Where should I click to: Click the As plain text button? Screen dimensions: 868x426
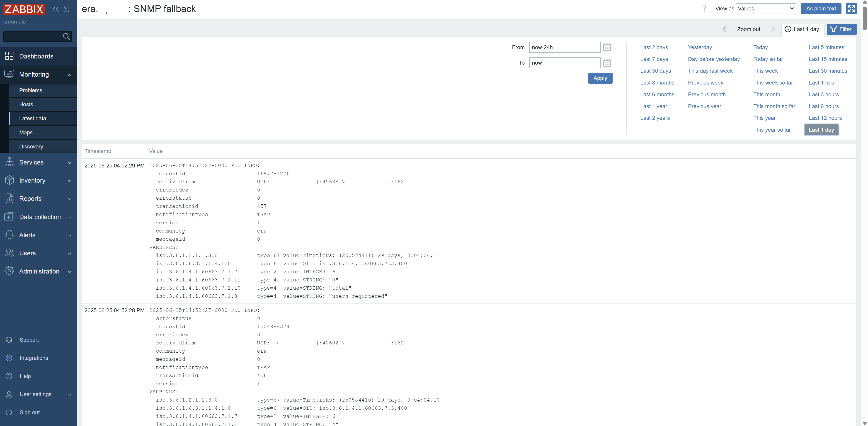tap(820, 9)
